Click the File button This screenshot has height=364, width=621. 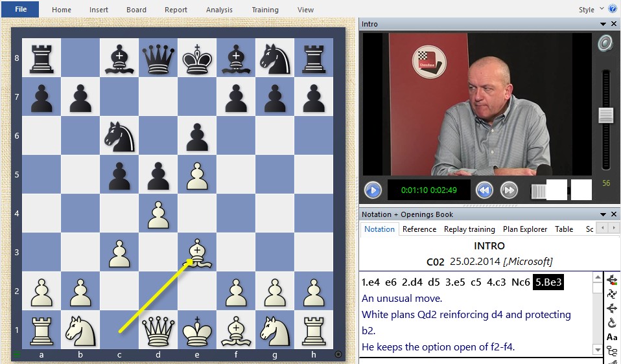point(20,9)
